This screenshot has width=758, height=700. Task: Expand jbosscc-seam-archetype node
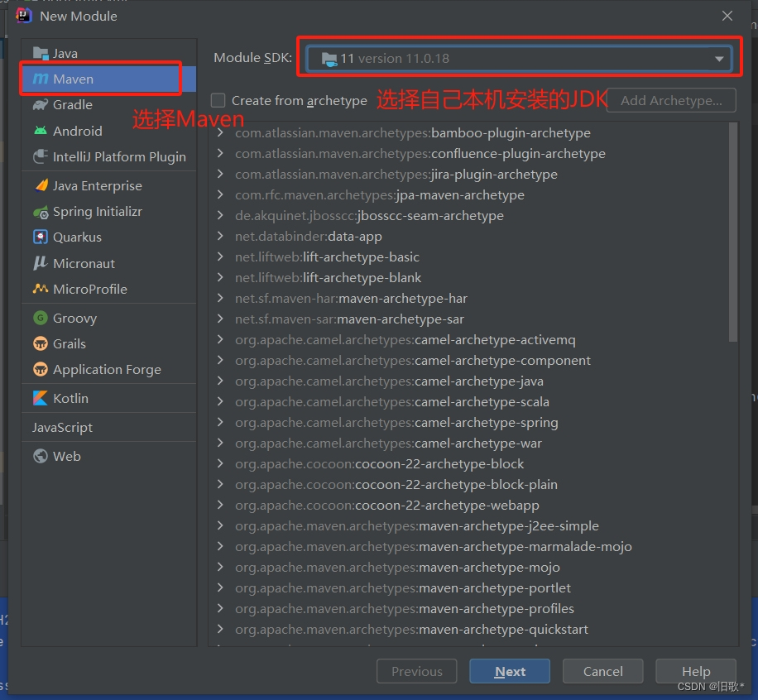220,215
